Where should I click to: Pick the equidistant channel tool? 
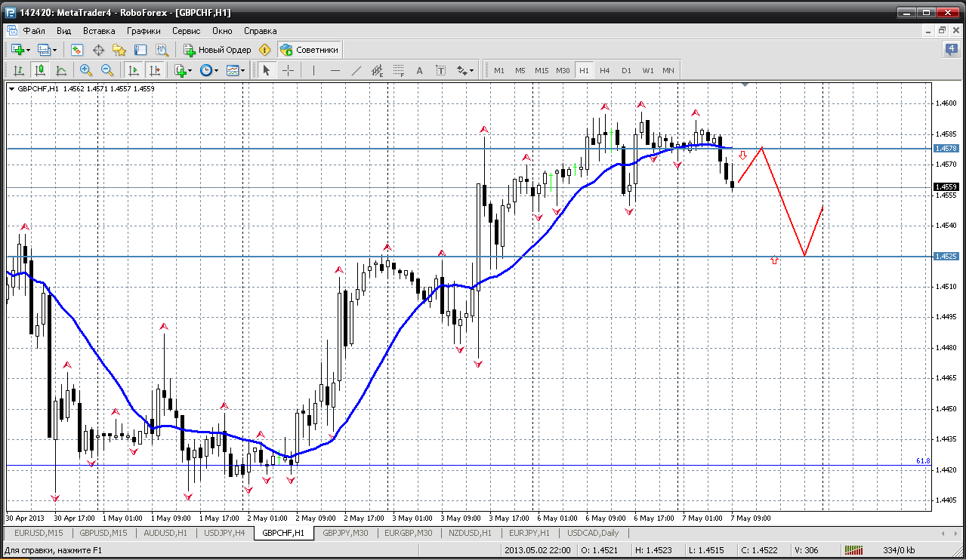coord(378,70)
